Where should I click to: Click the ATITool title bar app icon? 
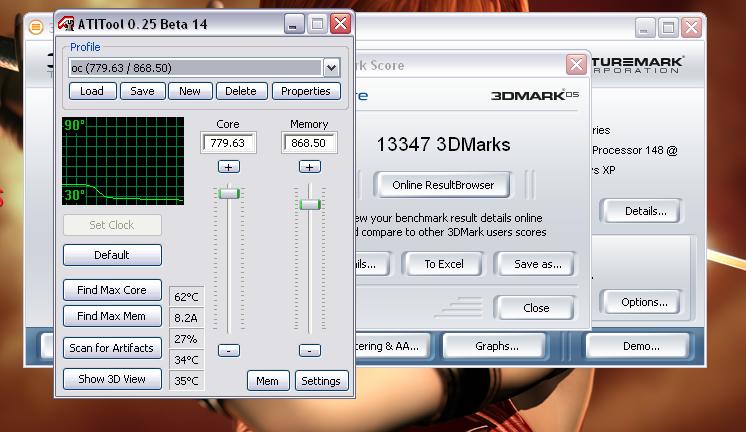click(x=66, y=23)
